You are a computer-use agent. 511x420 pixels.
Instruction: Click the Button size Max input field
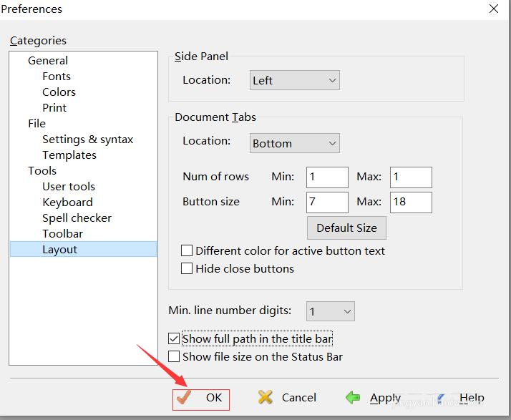[411, 202]
